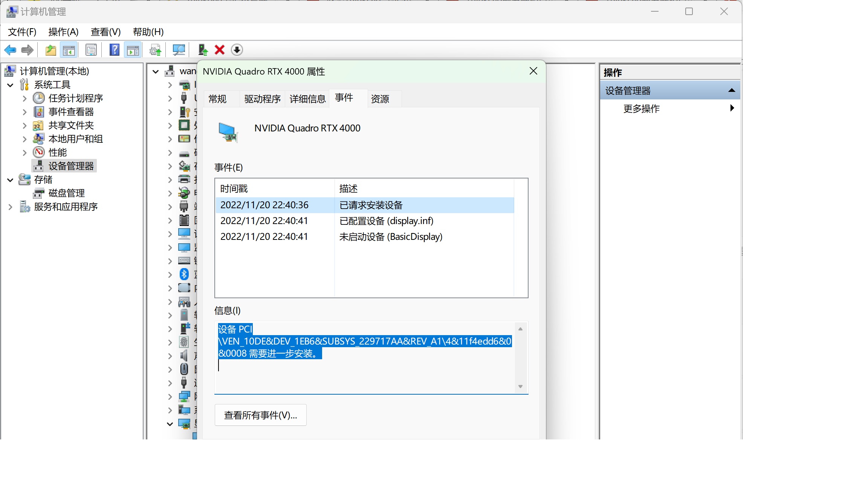
Task: Collapse the 系统工具 node
Action: (10, 85)
